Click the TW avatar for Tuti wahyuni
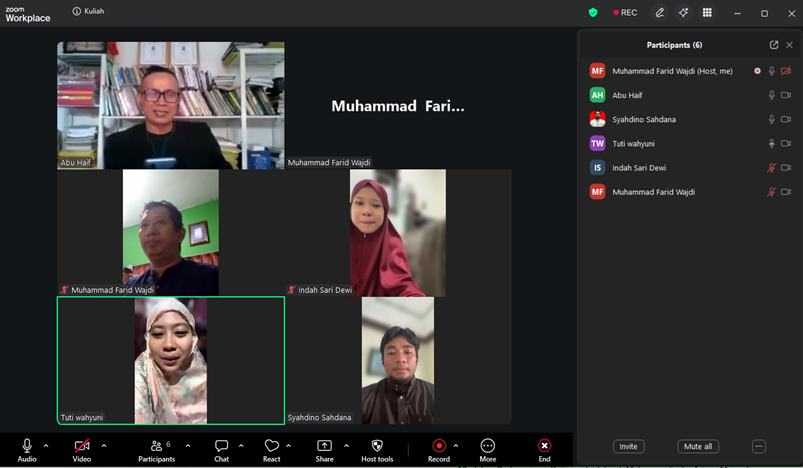The image size is (803, 468). click(597, 144)
